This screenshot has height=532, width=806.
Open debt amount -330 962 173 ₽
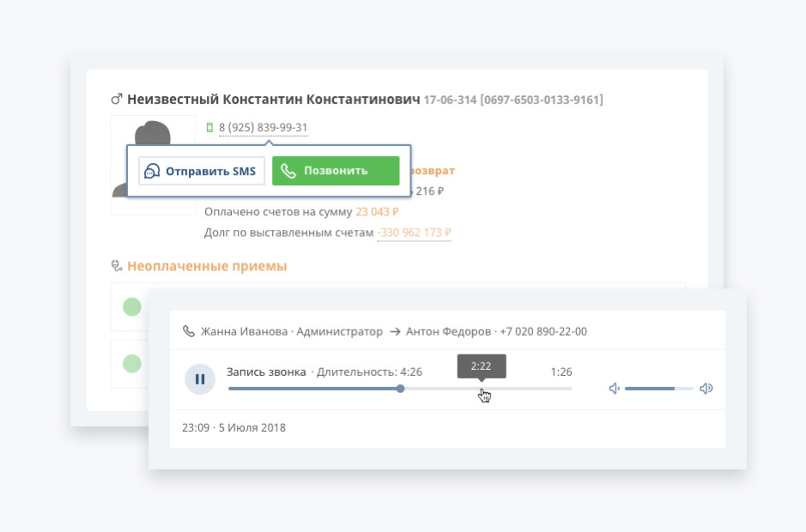[x=414, y=233]
